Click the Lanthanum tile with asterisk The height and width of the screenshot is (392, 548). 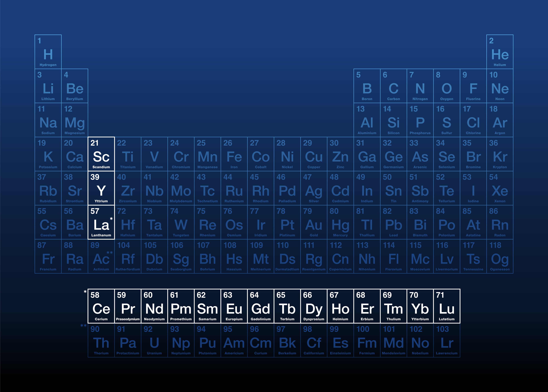[101, 222]
